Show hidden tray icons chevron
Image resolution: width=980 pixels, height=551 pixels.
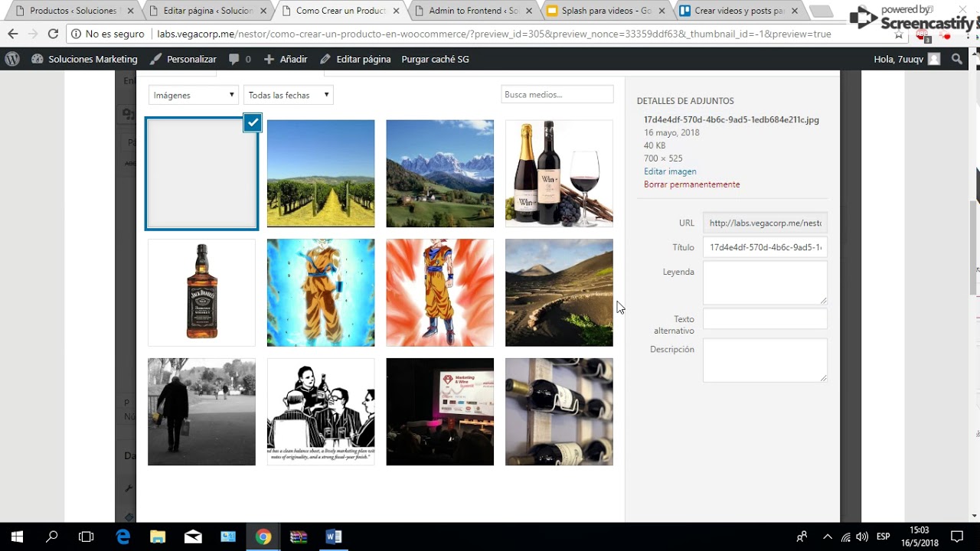[828, 536]
